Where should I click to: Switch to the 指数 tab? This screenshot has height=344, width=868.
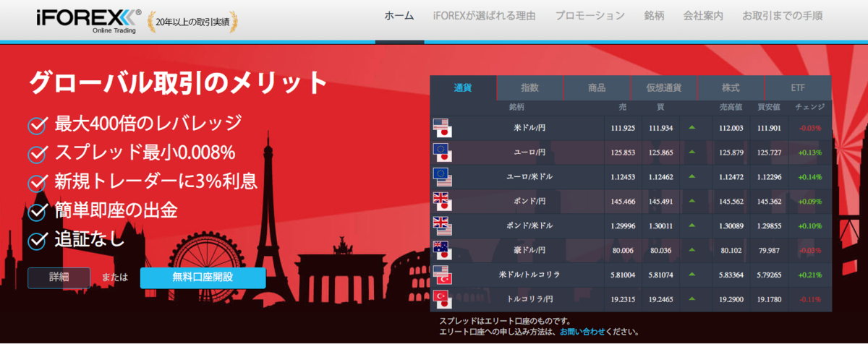coord(530,87)
